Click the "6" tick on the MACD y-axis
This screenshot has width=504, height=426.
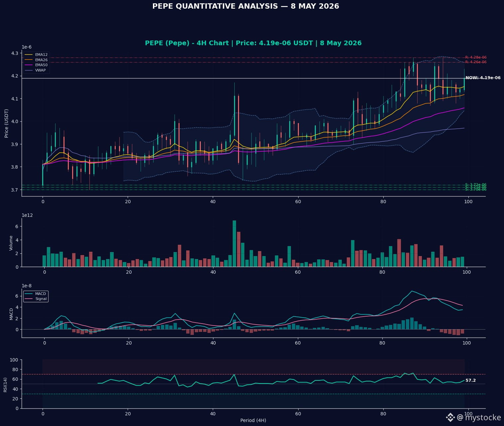click(17, 296)
